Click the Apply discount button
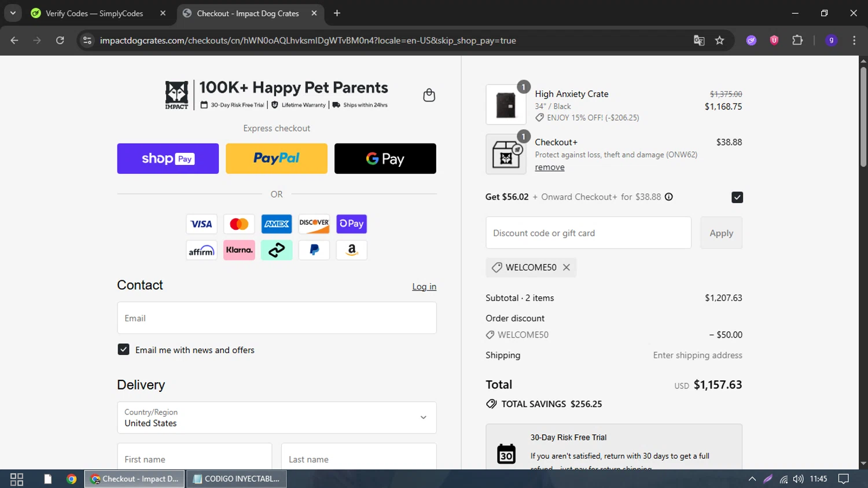 pos(721,233)
